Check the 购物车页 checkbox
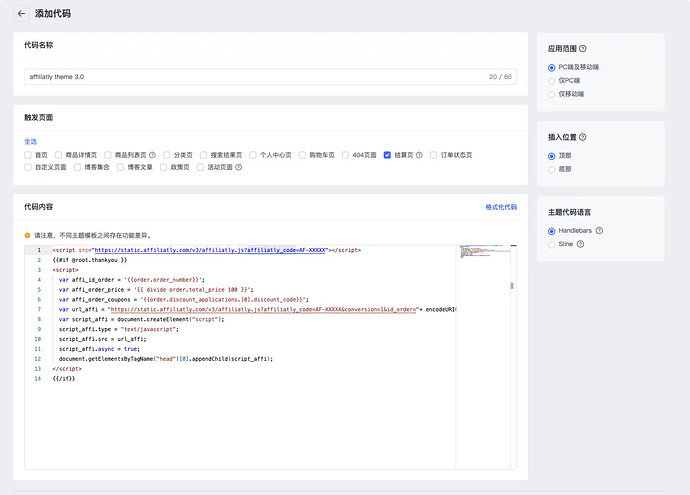This screenshot has width=690, height=495. pos(302,155)
